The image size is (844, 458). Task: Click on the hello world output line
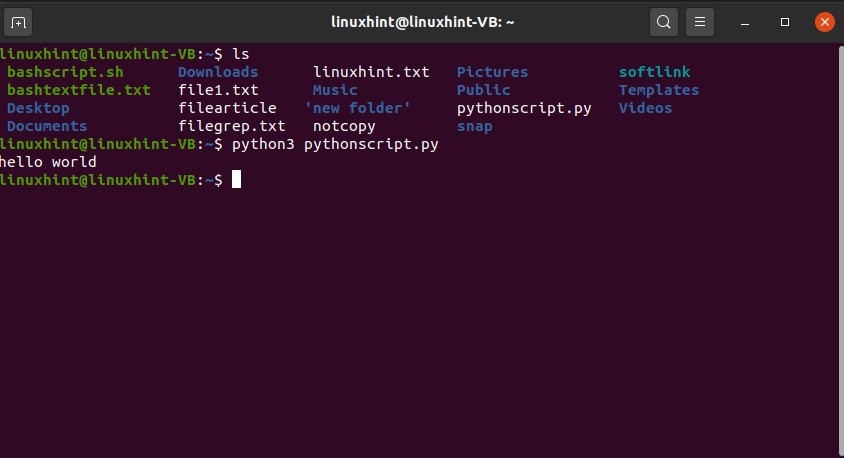coord(48,162)
